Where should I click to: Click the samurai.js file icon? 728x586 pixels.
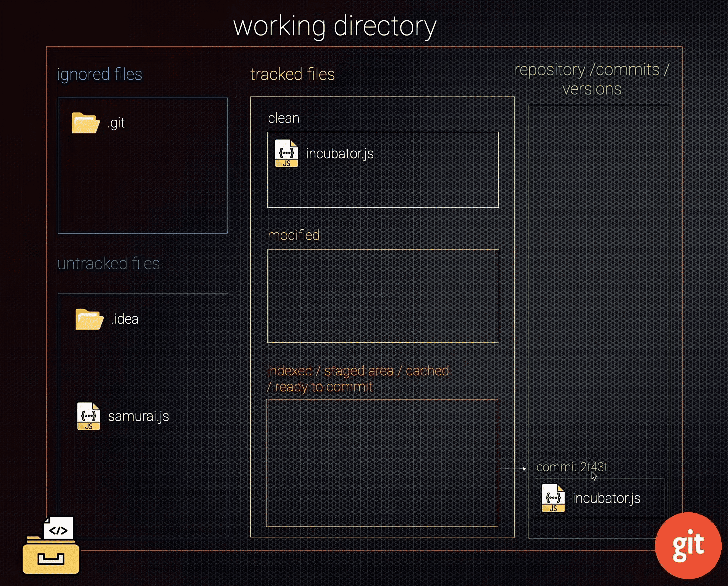click(88, 416)
